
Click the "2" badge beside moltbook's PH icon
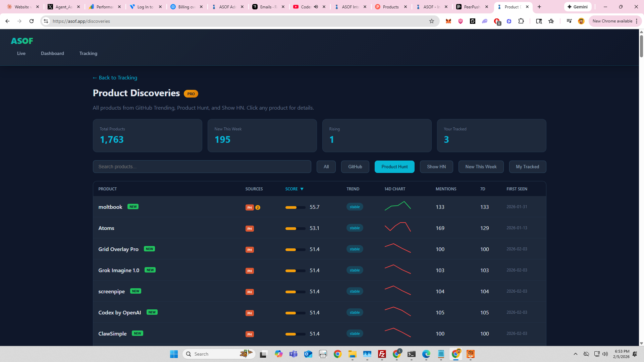tap(258, 207)
